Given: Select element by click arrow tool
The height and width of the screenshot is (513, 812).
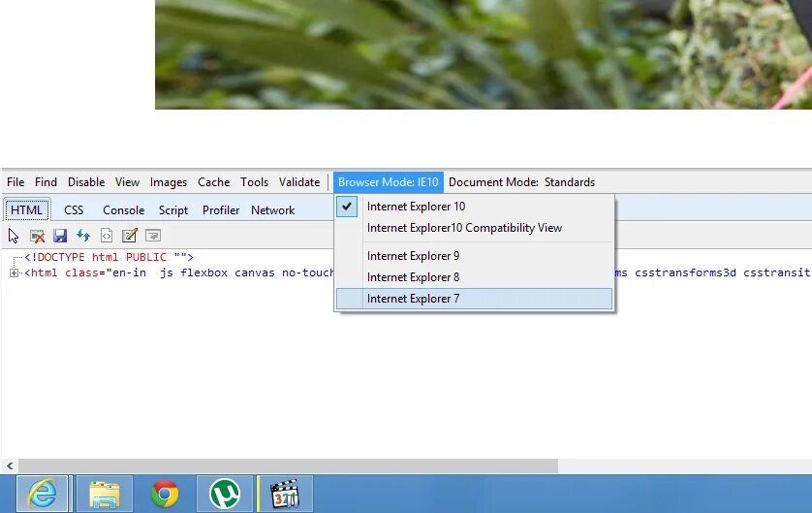Looking at the screenshot, I should tap(14, 236).
